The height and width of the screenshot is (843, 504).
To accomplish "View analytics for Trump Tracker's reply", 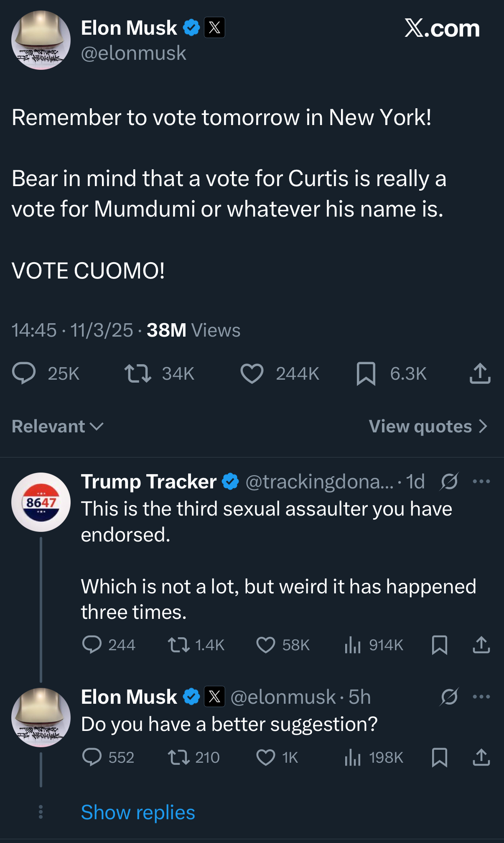I will (353, 645).
